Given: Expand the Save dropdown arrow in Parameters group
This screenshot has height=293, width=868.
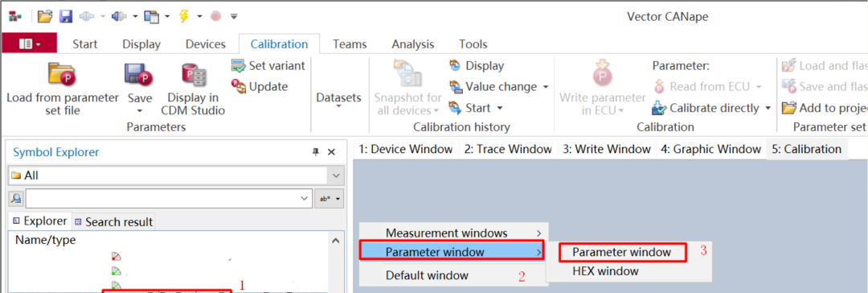Looking at the screenshot, I should [x=140, y=111].
